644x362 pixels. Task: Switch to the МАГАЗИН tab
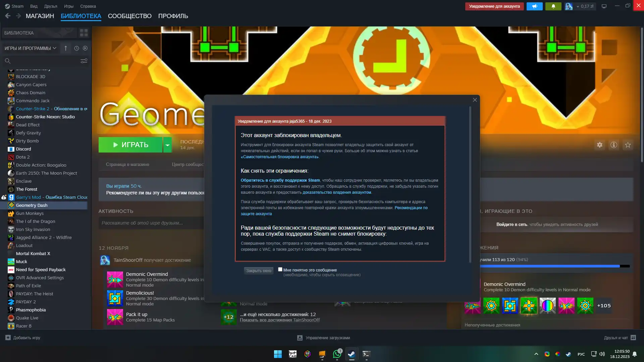[x=40, y=16]
